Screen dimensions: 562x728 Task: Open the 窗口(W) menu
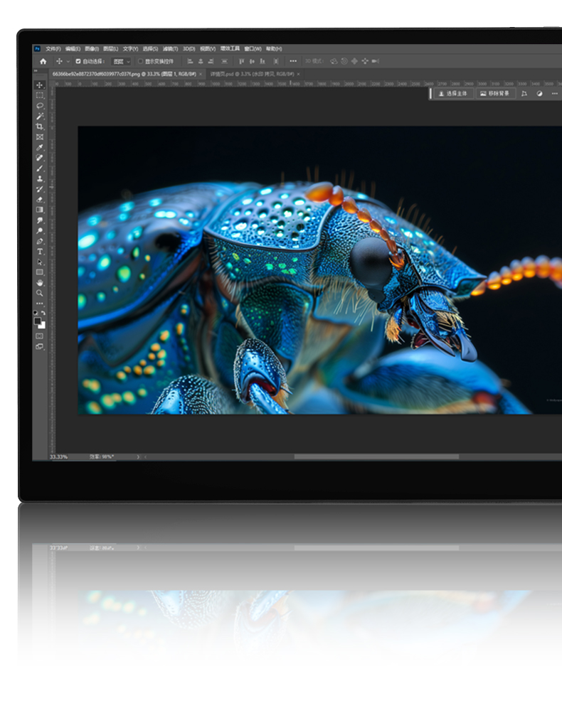(253, 49)
